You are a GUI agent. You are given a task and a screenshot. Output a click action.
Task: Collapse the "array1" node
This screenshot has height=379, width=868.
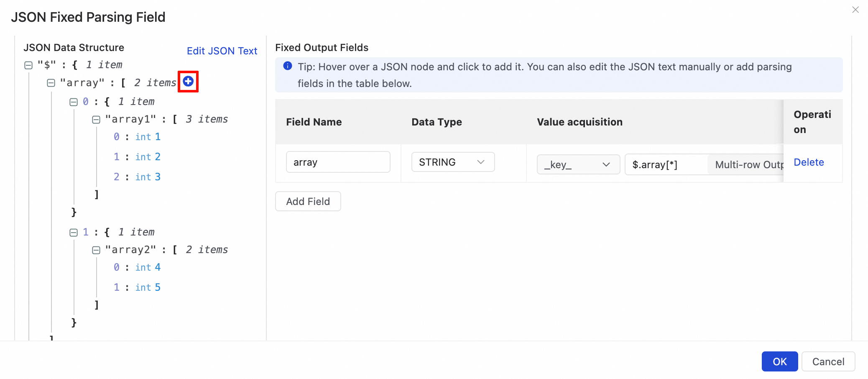click(x=96, y=120)
